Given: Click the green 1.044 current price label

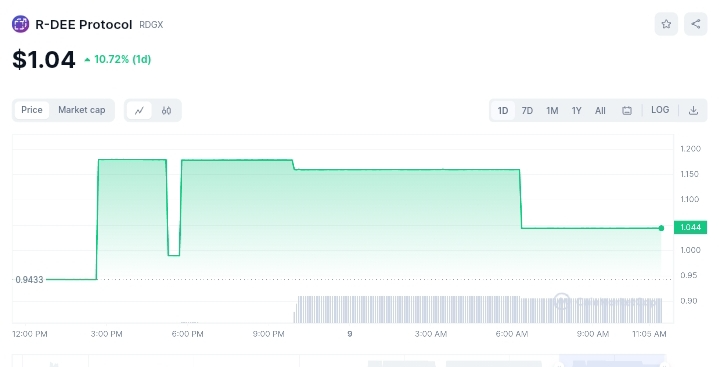Looking at the screenshot, I should point(690,228).
